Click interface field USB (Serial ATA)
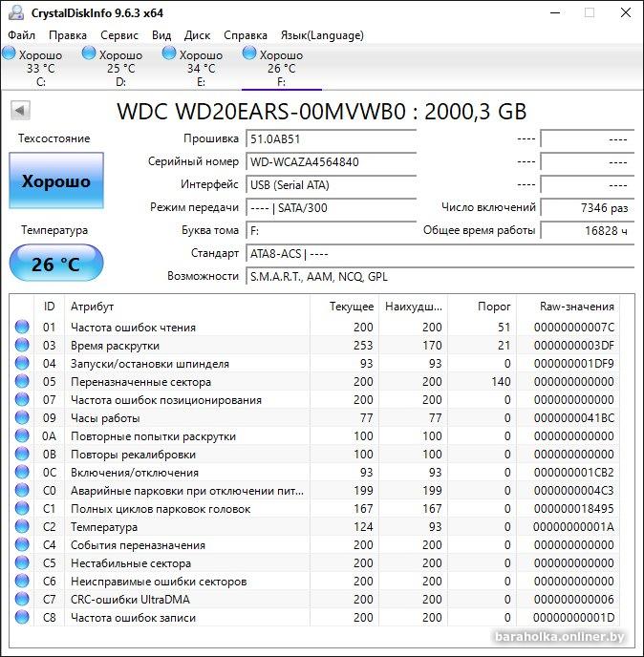The height and width of the screenshot is (657, 644). coord(331,185)
